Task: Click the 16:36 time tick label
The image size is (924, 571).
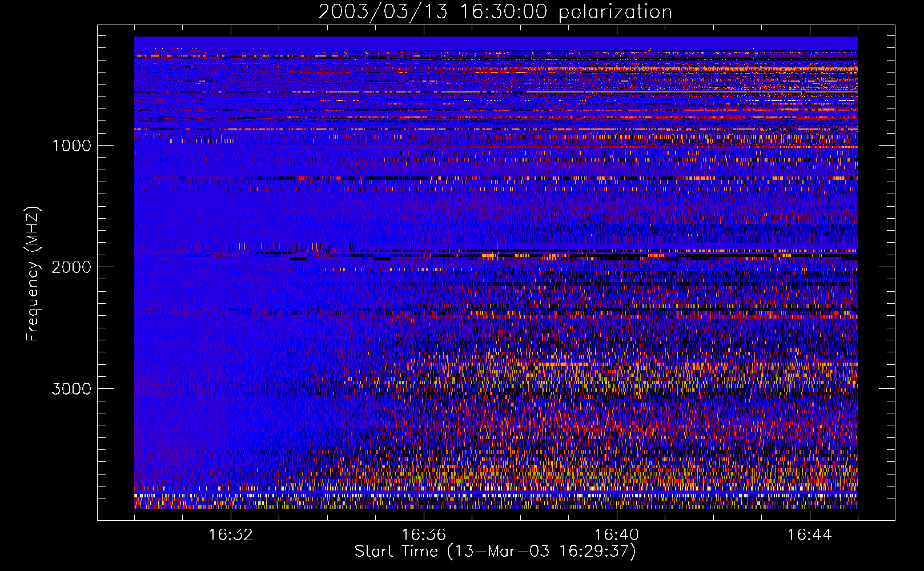Action: click(x=424, y=535)
